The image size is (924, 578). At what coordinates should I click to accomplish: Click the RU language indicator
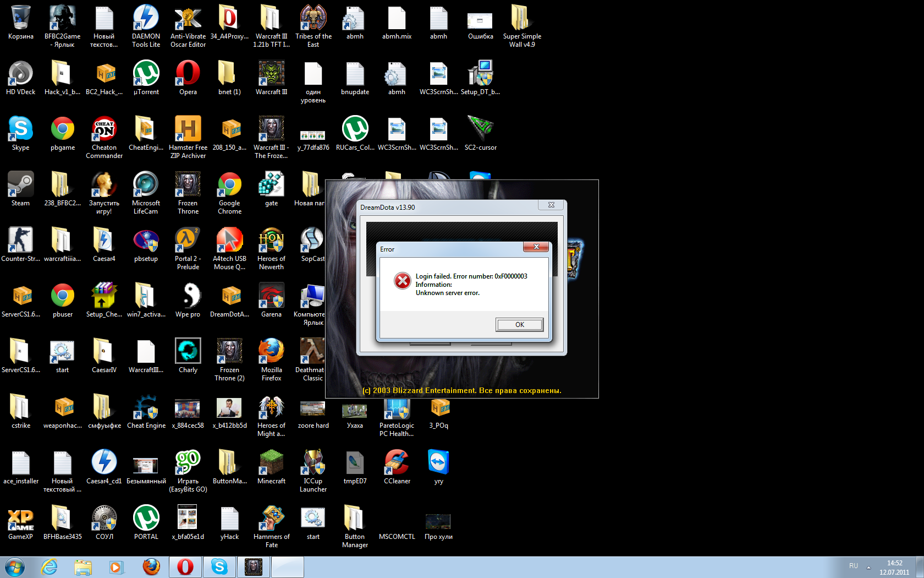click(854, 566)
